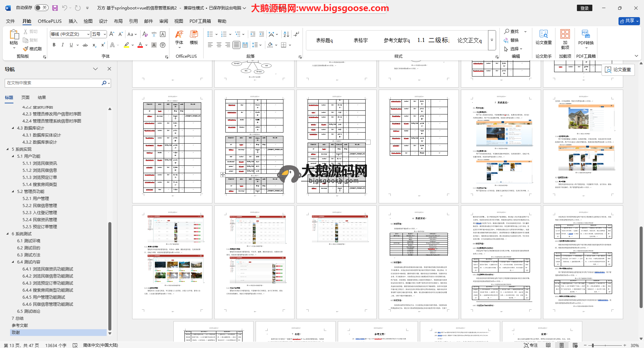Click the save icon in title bar
Screen dimensions: 644x348
55,8
